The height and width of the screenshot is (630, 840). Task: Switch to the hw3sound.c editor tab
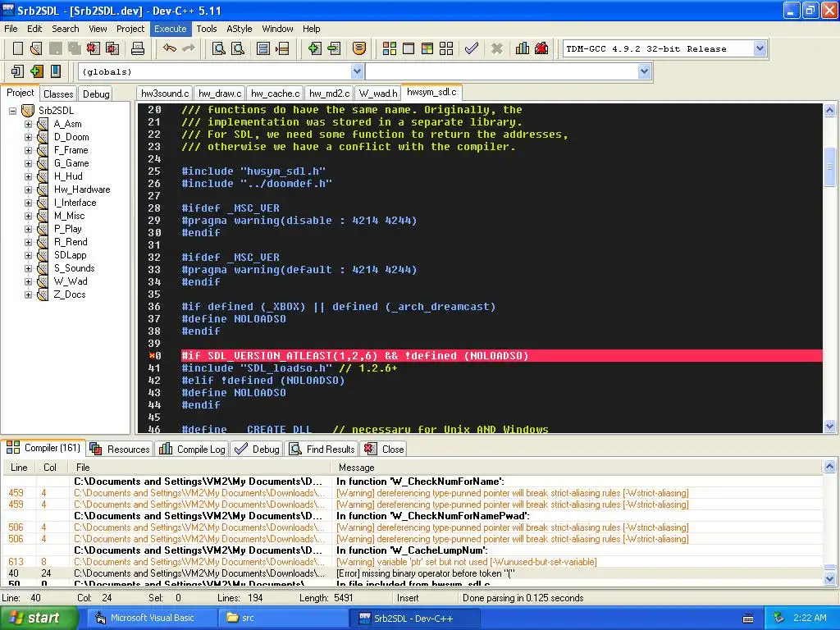click(x=165, y=94)
